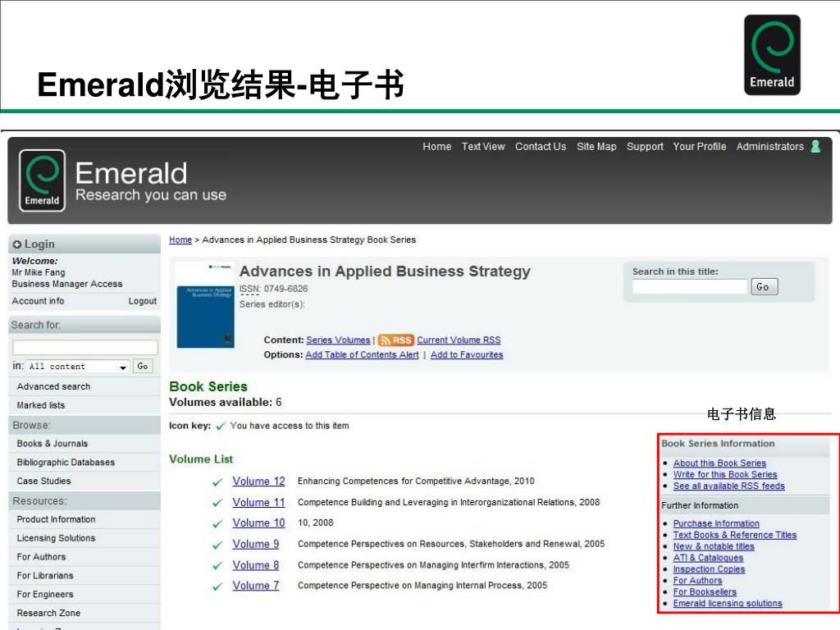Viewport: 840px width, 630px height.
Task: Open Purchase Information link
Action: click(x=716, y=523)
